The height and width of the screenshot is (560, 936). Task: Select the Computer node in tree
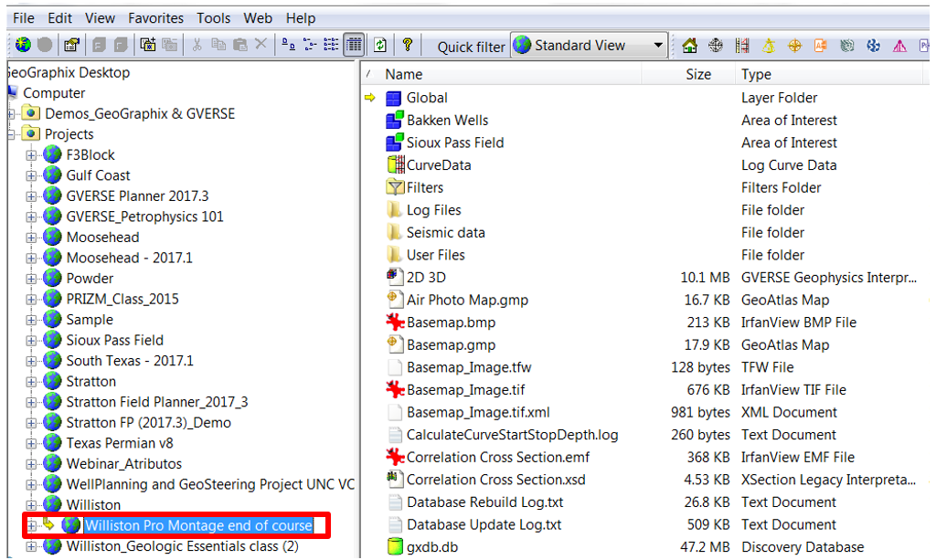click(54, 93)
